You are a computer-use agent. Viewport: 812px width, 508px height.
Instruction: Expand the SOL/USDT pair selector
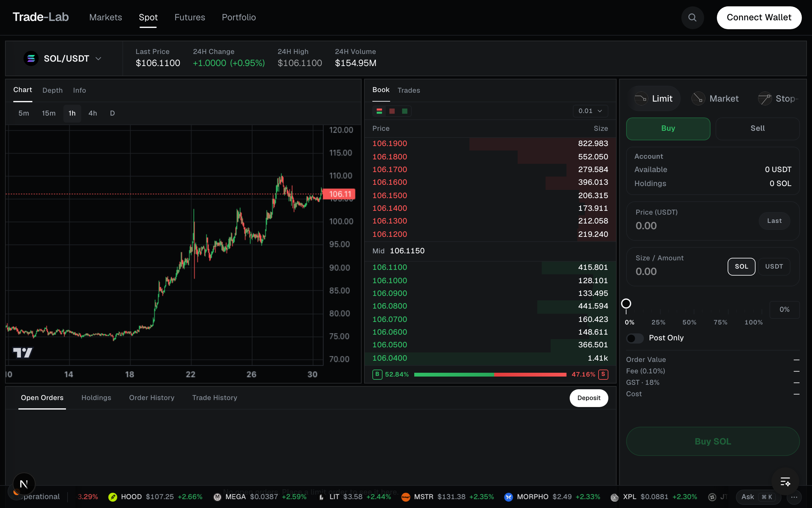pyautogui.click(x=62, y=58)
